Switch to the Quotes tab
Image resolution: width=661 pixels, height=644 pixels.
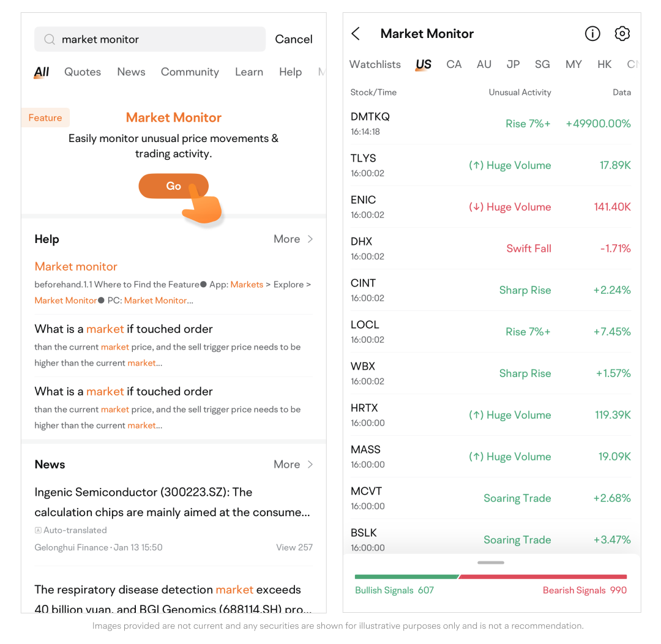83,72
